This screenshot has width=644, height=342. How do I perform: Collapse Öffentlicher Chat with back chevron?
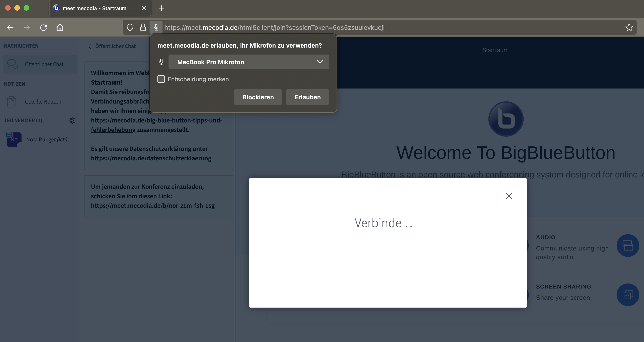pos(90,46)
